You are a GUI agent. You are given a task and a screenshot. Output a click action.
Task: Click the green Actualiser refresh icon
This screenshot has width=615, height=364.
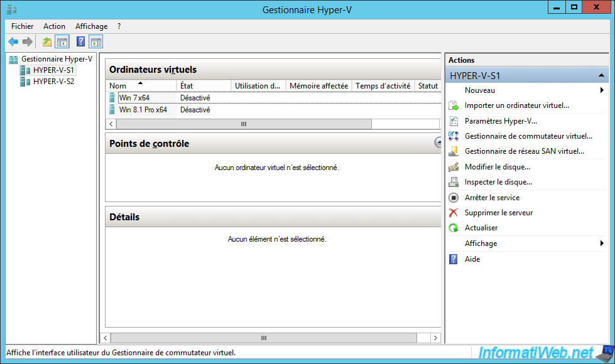point(454,228)
